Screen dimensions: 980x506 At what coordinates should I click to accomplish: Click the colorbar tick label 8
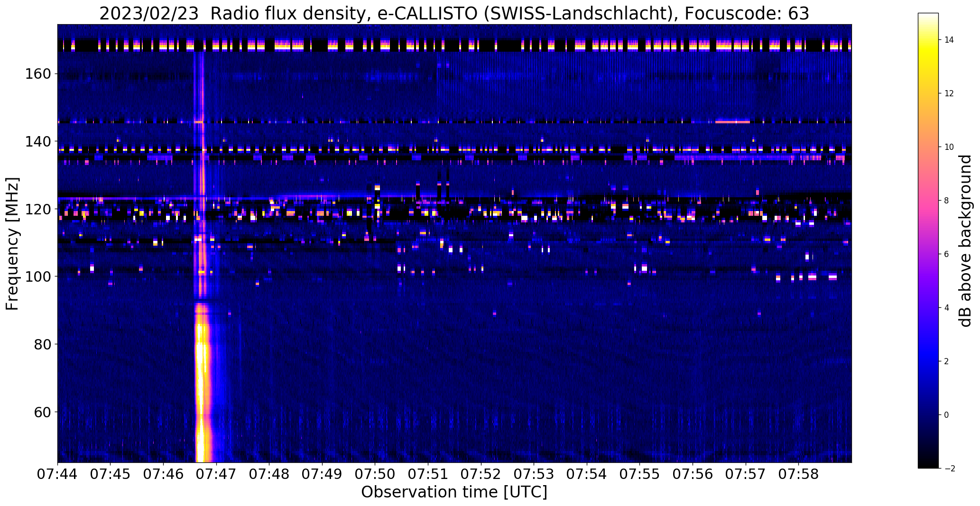[947, 201]
